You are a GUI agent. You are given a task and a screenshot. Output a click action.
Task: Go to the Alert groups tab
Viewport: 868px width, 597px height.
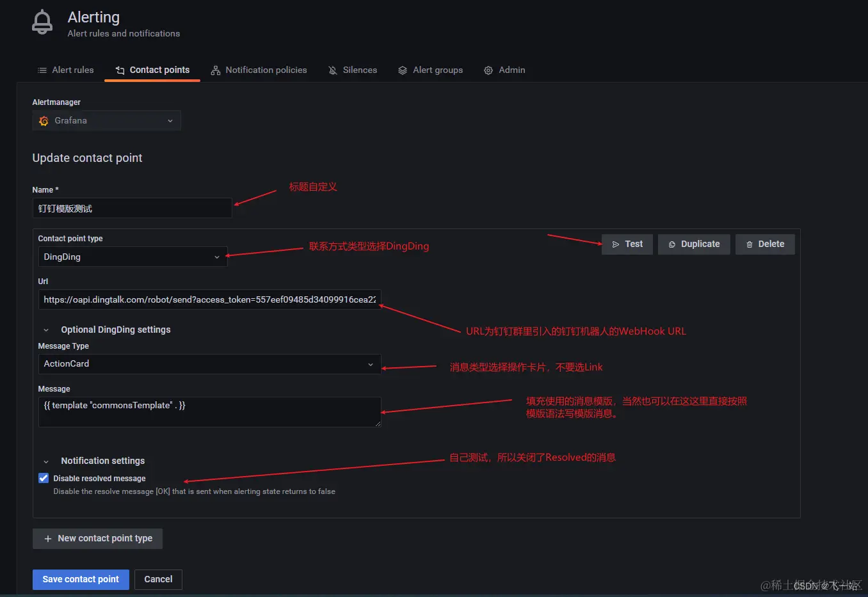click(431, 70)
